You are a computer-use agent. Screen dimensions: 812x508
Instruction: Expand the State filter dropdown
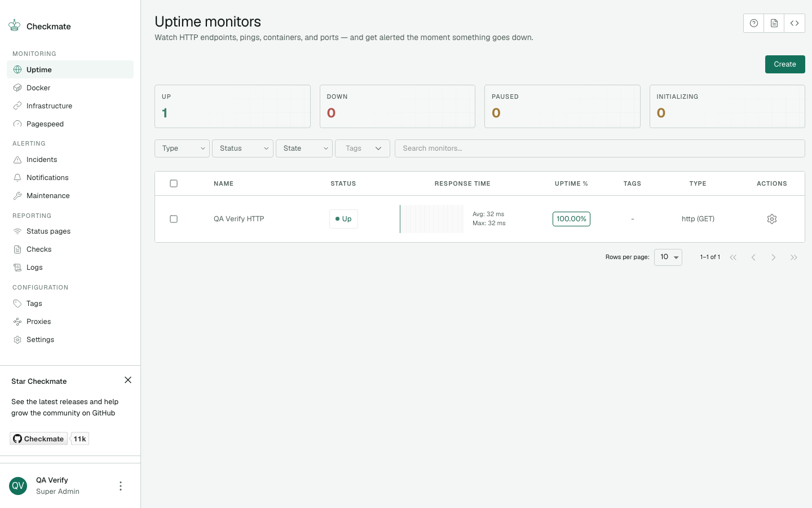coord(304,148)
